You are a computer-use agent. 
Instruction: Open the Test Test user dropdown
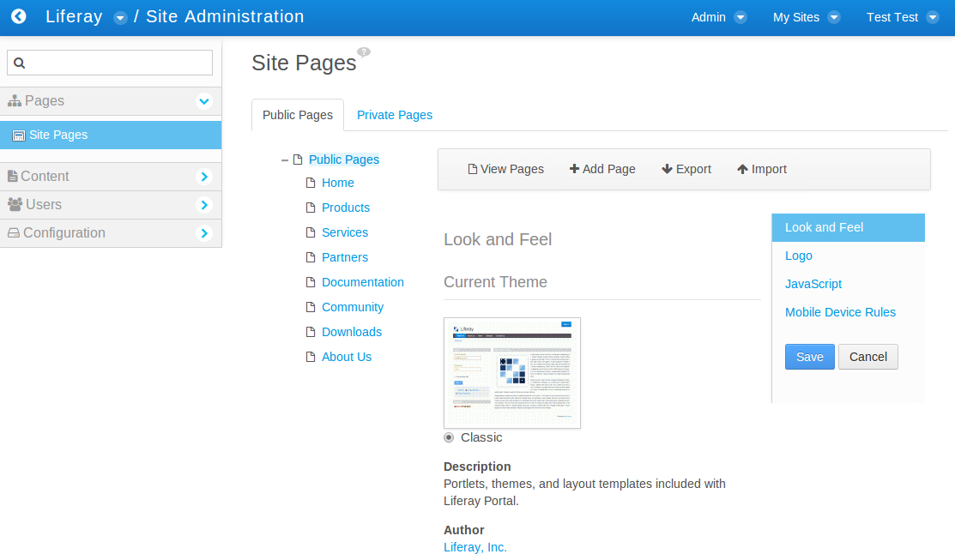pyautogui.click(x=903, y=17)
